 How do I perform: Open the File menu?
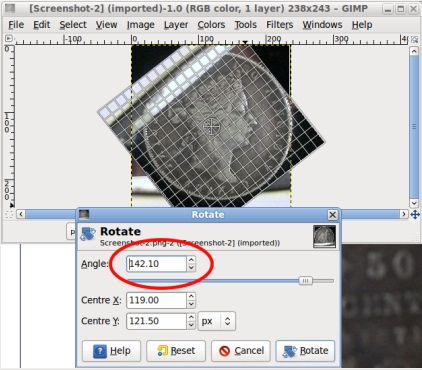16,25
